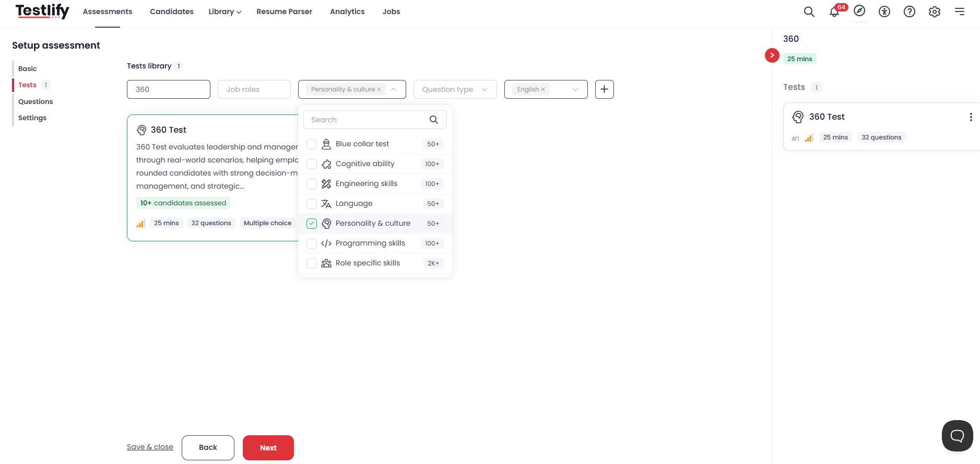Click the Testlify logo
This screenshot has width=980, height=464.
click(x=42, y=11)
